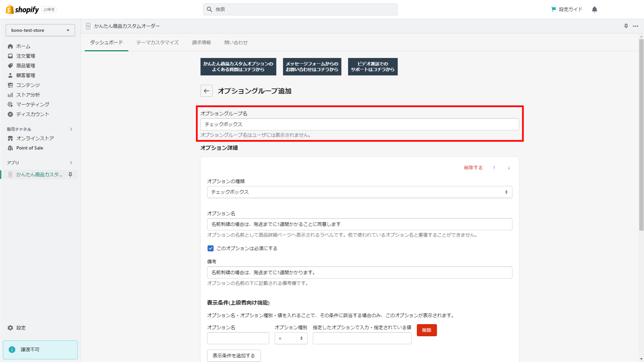644x362 pixels.
Task: Open the notifications bell icon
Action: (594, 9)
